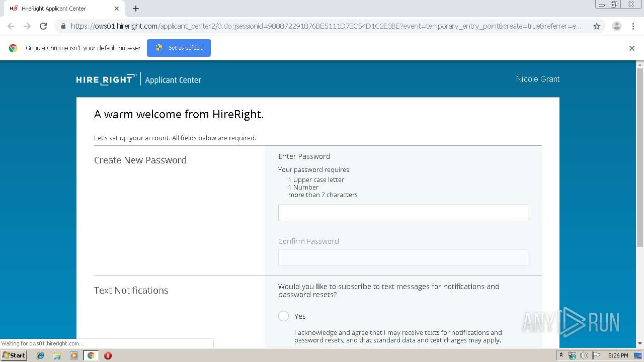Close the HireRight Applicant Center tab
The height and width of the screenshot is (362, 644).
(116, 9)
